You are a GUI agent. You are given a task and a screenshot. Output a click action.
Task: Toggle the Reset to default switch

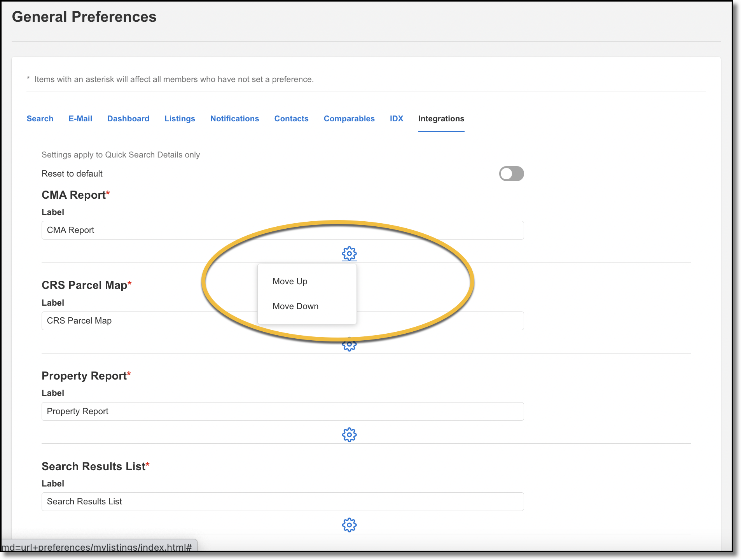[511, 174]
